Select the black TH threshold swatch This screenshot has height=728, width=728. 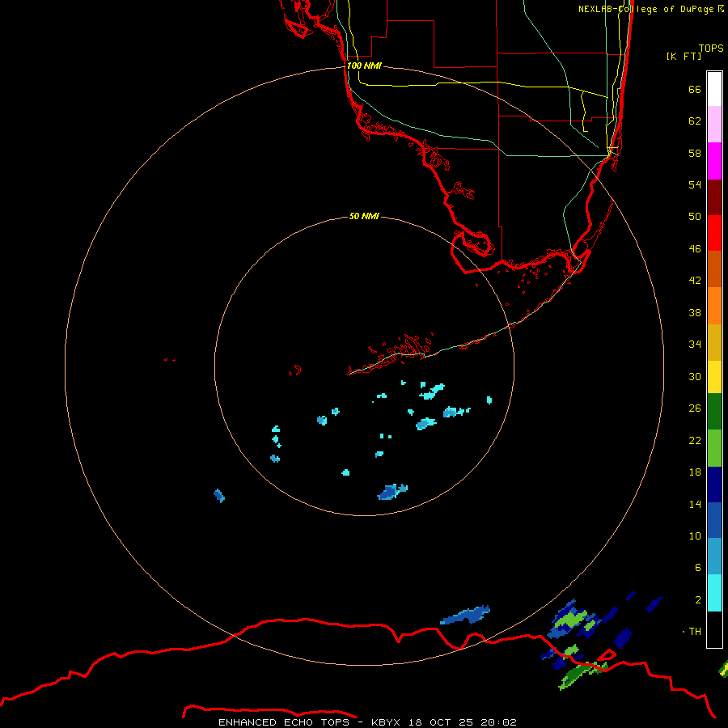click(714, 629)
